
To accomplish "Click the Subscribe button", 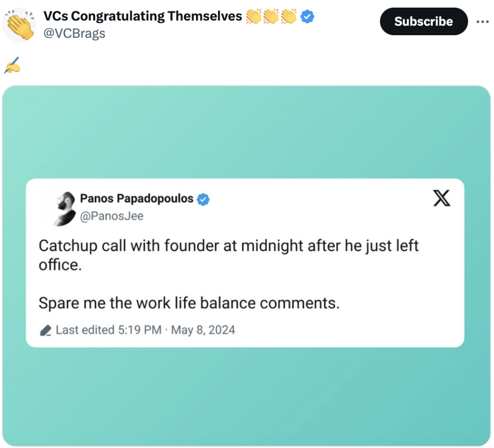I will (x=424, y=21).
